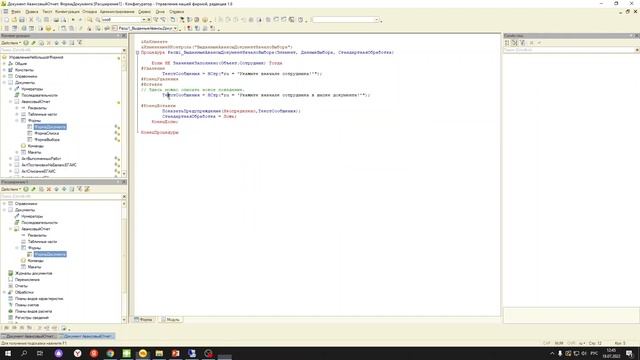Image resolution: width=640 pixels, height=360 pixels.
Task: Click the New document toolbar icon
Action: 6,20
